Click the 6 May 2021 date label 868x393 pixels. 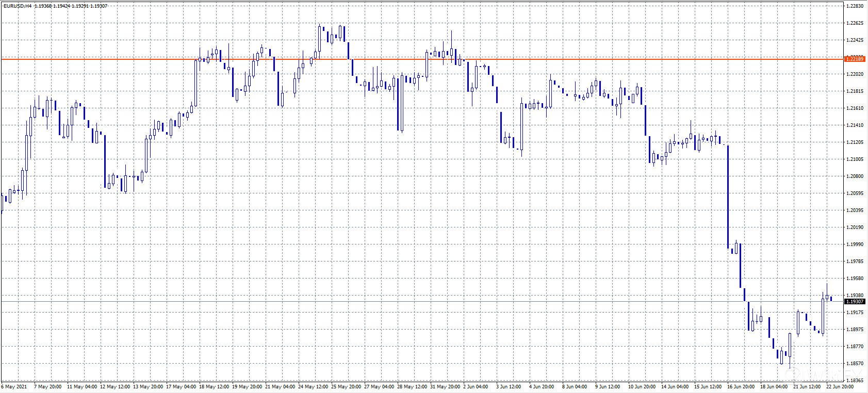click(x=14, y=386)
